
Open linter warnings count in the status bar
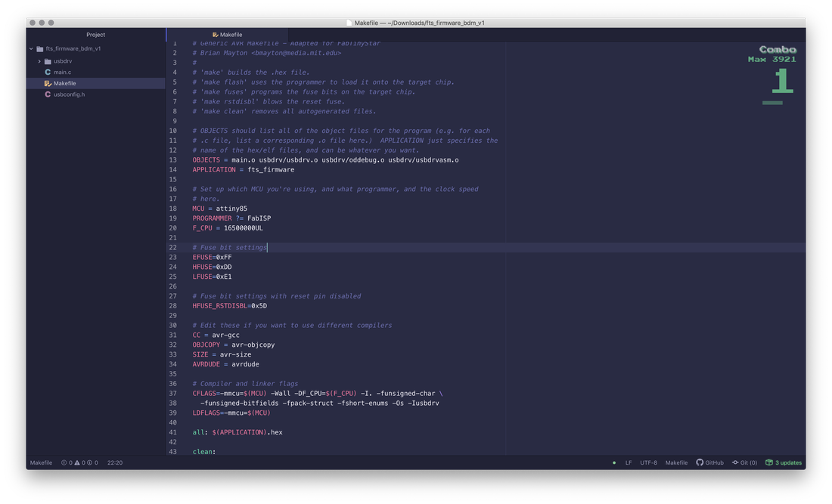click(79, 462)
